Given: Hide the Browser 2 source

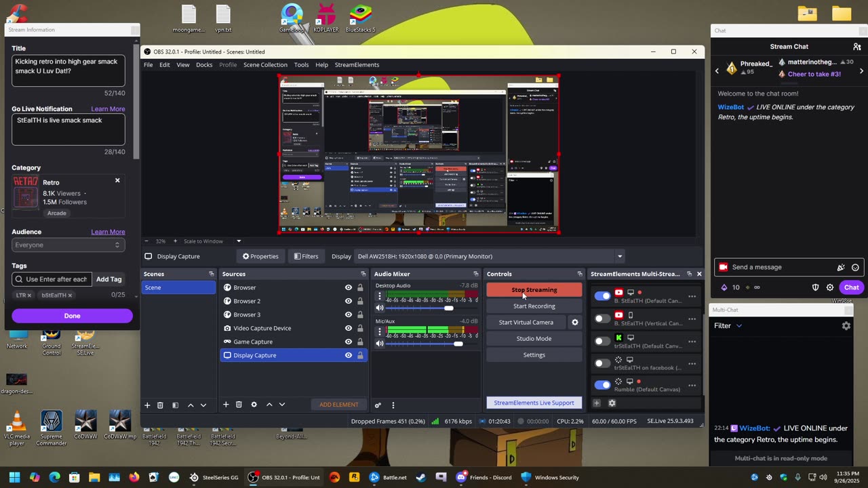Looking at the screenshot, I should (349, 301).
